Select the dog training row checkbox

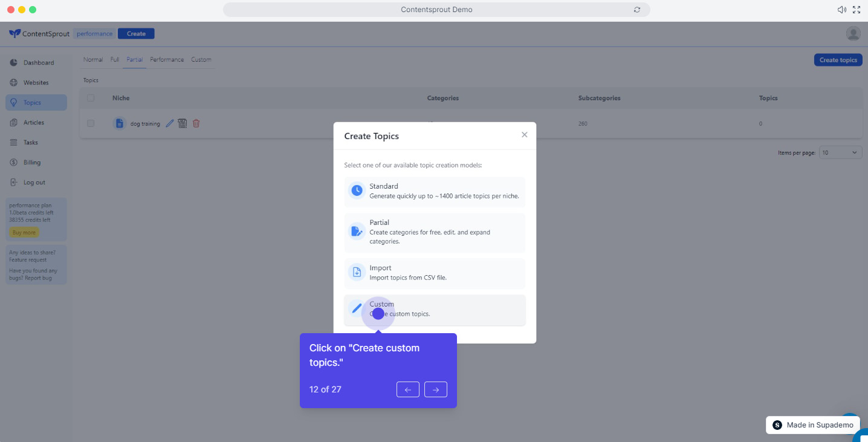(x=91, y=123)
